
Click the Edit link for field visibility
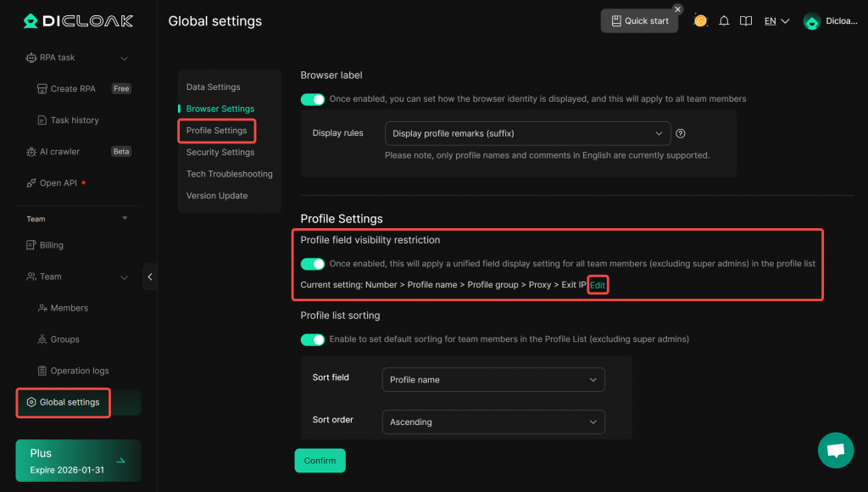click(598, 285)
